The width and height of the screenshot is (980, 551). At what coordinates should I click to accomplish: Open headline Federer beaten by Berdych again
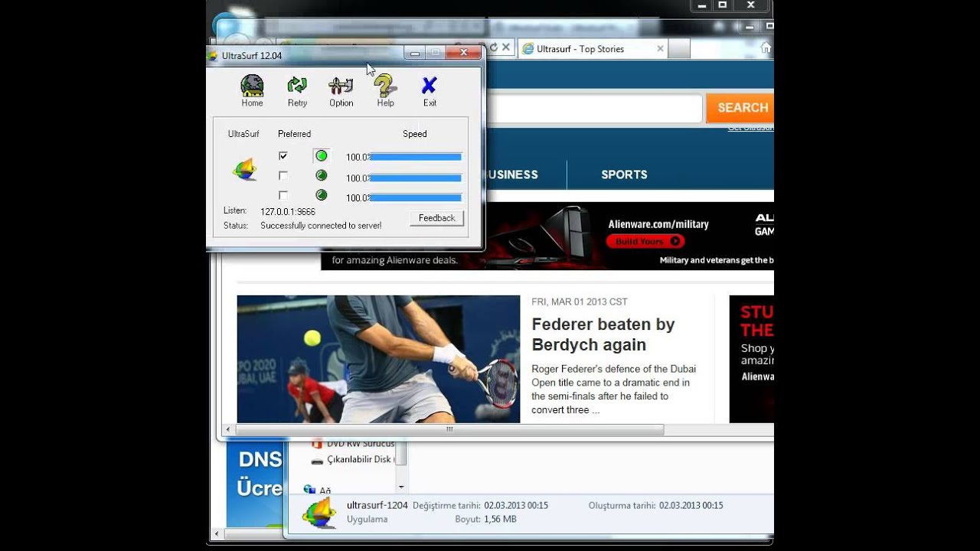tap(603, 334)
